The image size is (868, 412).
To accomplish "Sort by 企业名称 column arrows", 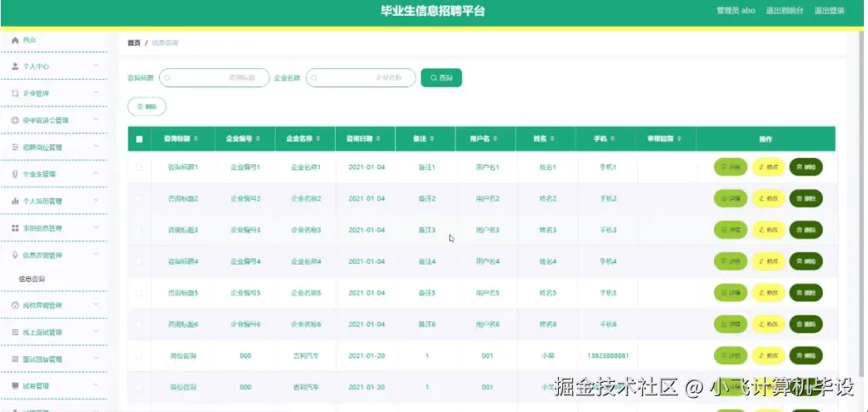I will click(318, 139).
